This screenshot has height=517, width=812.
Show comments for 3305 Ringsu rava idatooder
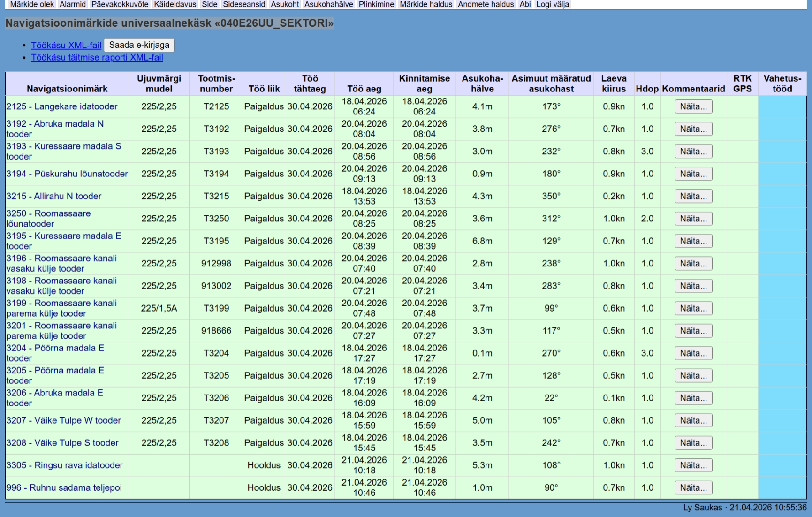coord(693,465)
